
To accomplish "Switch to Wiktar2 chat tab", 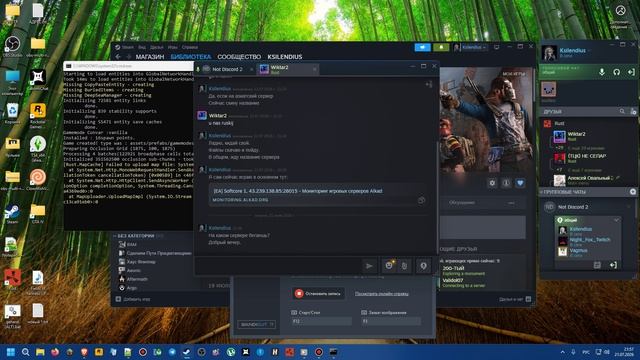I will point(287,69).
